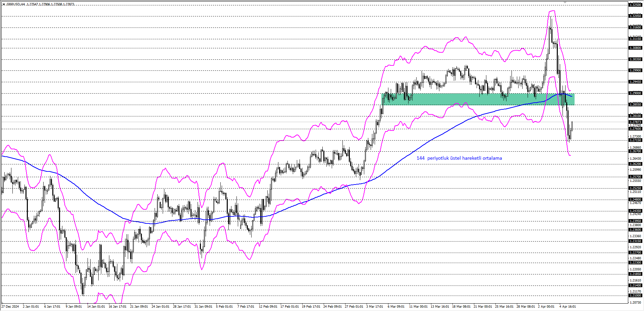Click the '28 Jan 17:01' time axis label

(182, 307)
